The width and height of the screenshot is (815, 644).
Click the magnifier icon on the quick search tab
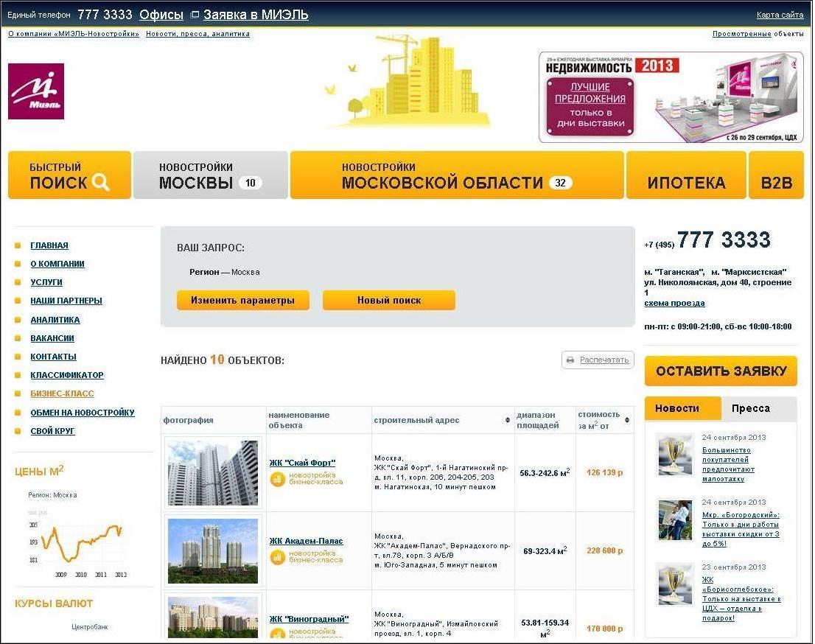pos(101,182)
